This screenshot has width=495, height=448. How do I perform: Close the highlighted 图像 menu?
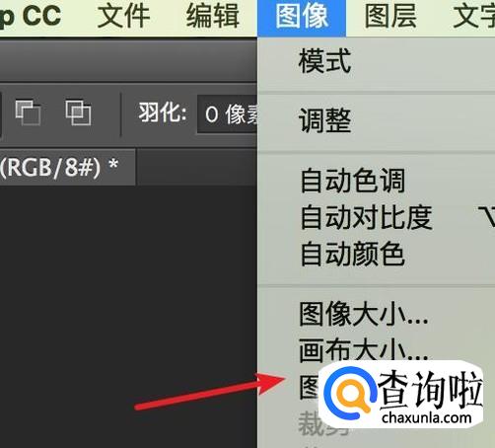tap(302, 17)
